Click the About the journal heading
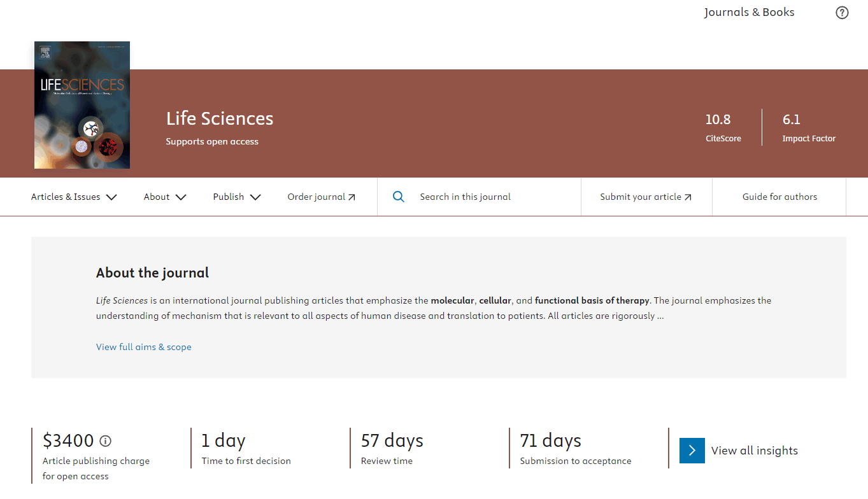 click(152, 273)
